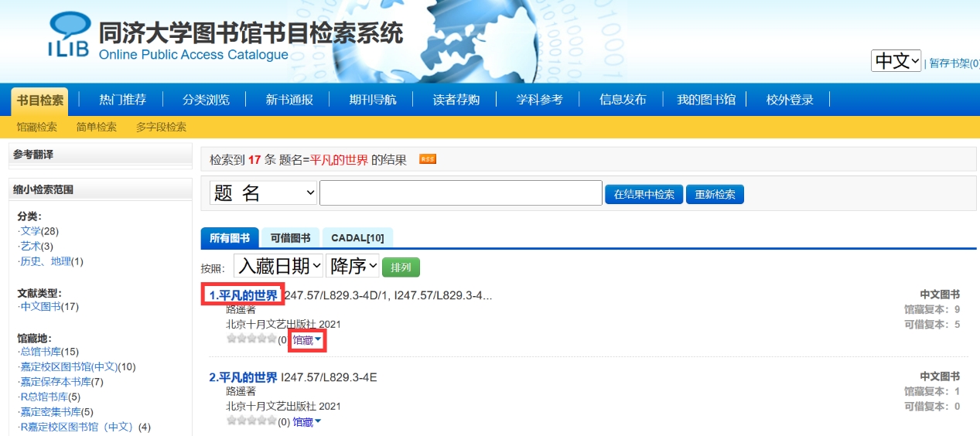Click the orange RSS feed icon
The image size is (980, 436).
[428, 159]
